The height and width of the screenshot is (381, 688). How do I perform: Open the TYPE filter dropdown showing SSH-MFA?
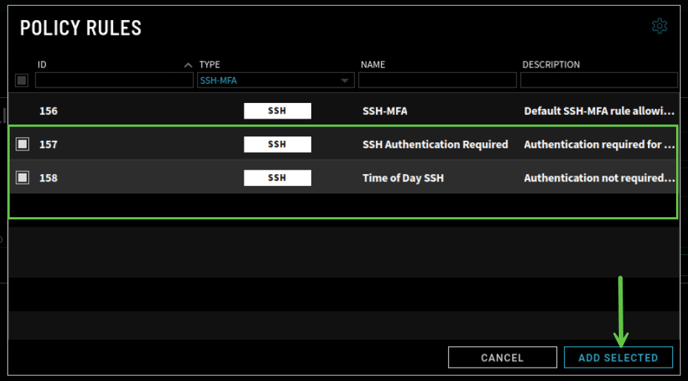[276, 80]
